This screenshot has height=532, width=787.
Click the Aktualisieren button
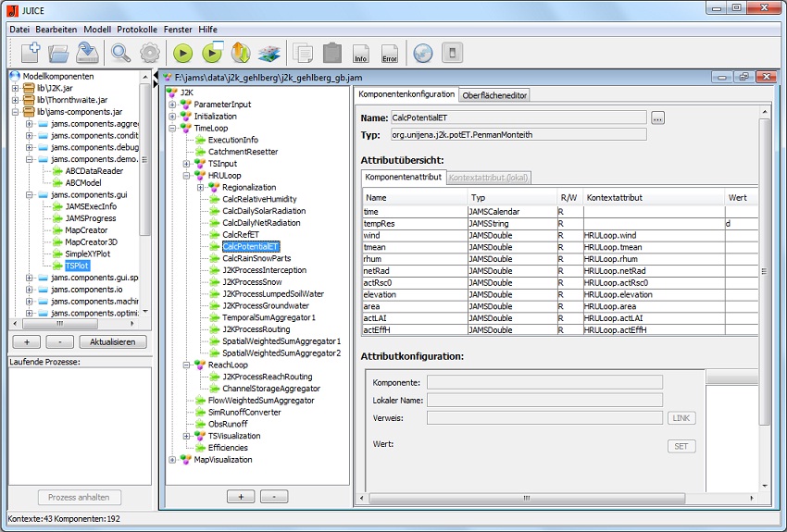point(111,341)
